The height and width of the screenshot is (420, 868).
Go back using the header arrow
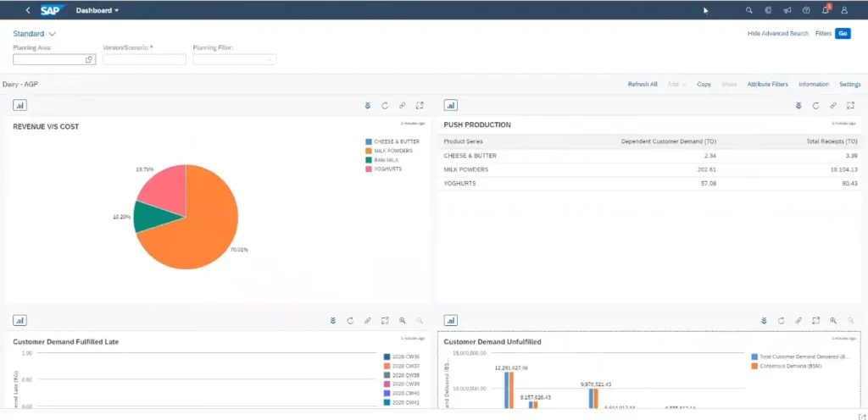click(28, 10)
